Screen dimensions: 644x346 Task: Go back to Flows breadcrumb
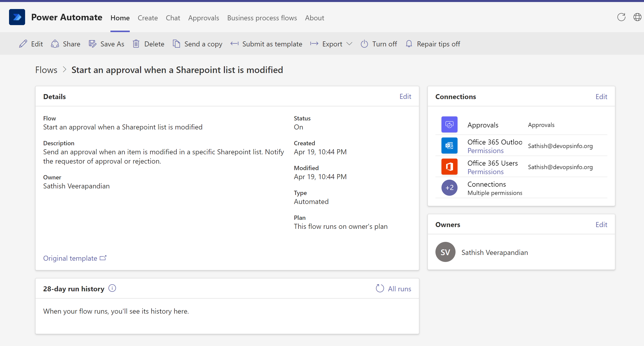[46, 70]
